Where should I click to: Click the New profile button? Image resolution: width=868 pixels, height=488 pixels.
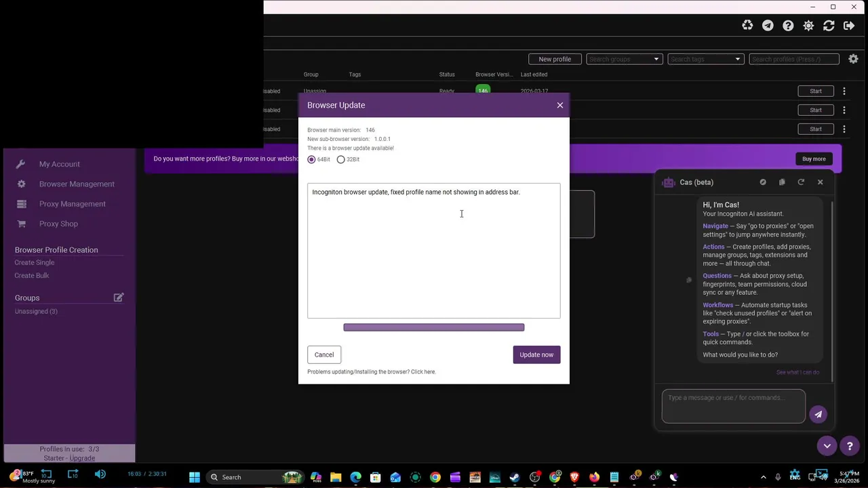pyautogui.click(x=555, y=59)
